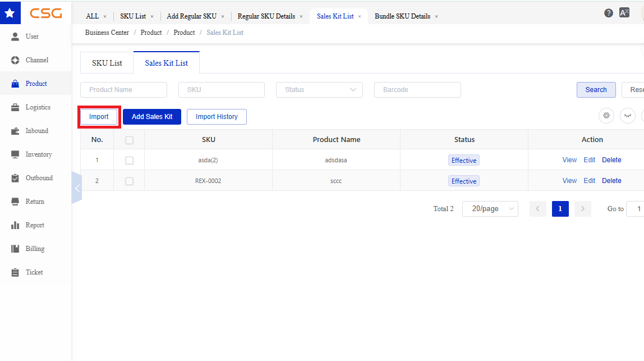644x361 pixels.
Task: Close the Add Regular SKU tab
Action: click(x=223, y=16)
